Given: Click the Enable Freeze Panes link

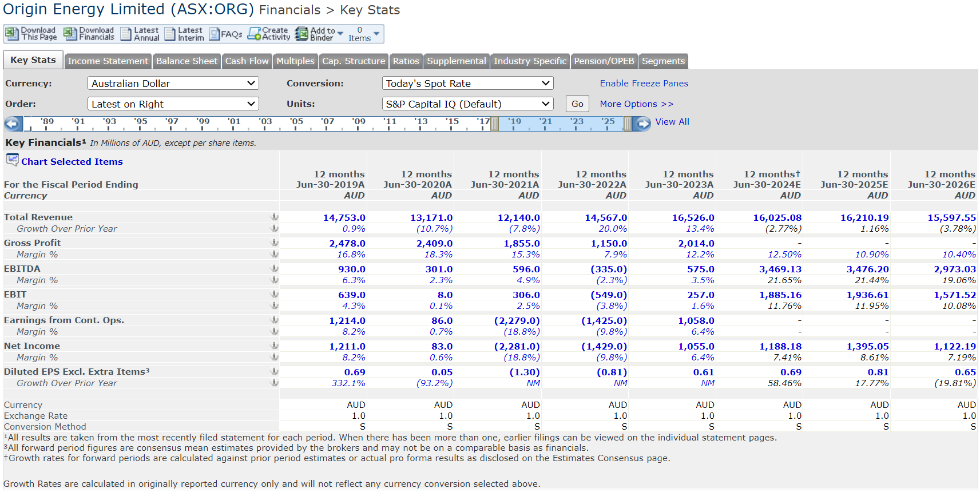Looking at the screenshot, I should [x=644, y=84].
